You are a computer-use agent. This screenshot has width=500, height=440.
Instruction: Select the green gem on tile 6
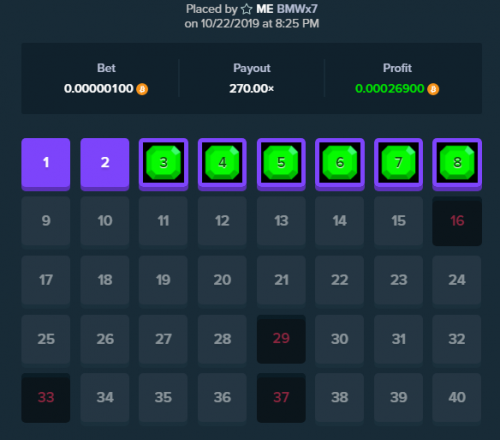pos(340,162)
